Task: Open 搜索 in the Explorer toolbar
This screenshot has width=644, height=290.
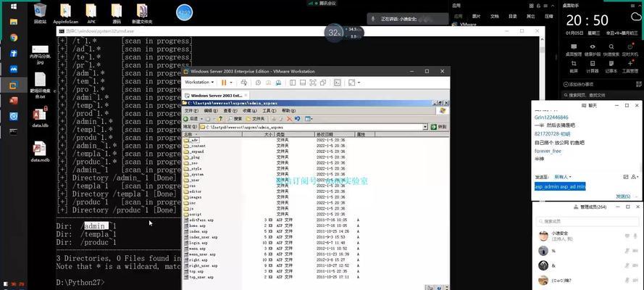Action: (235, 119)
